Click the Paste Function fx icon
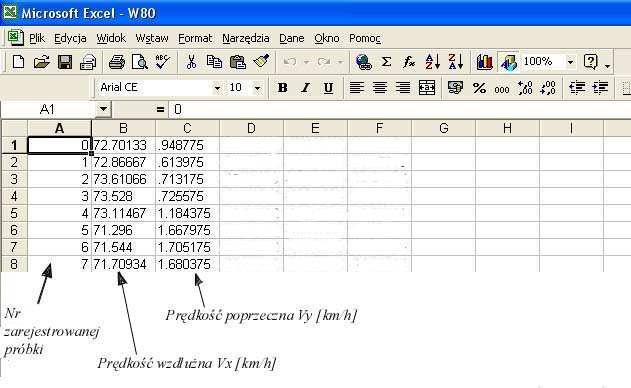Image resolution: width=631 pixels, height=388 pixels. [x=409, y=62]
